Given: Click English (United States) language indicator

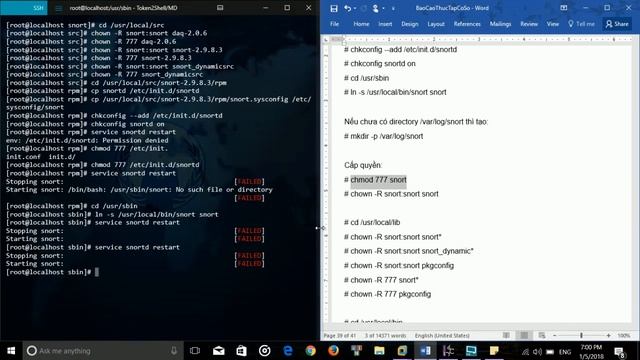Looking at the screenshot, I should tap(442, 336).
